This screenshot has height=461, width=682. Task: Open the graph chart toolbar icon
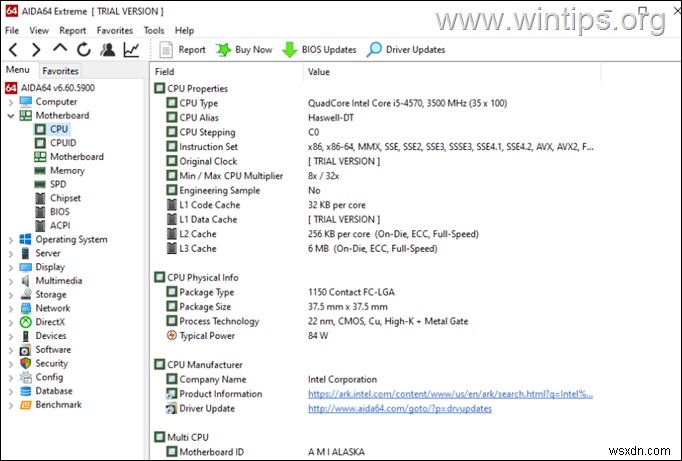(131, 50)
